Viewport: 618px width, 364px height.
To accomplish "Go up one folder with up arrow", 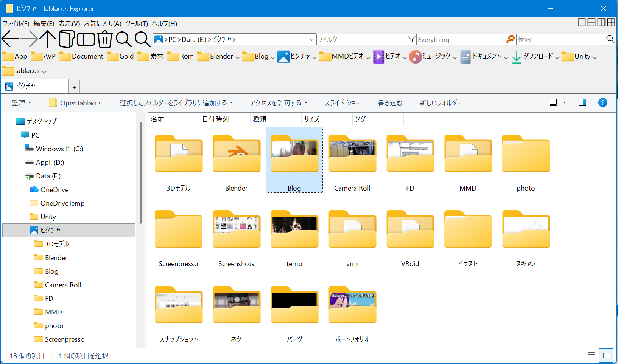I will [x=48, y=39].
